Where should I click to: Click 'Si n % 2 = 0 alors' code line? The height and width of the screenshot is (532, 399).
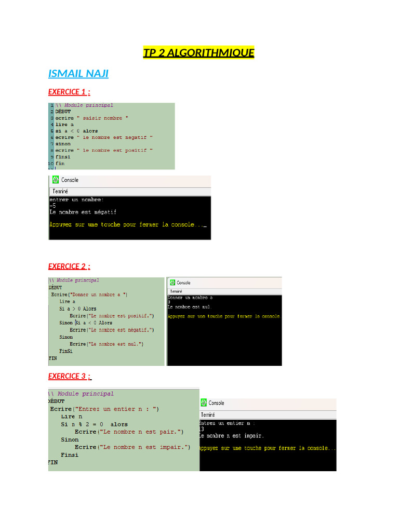click(x=95, y=424)
